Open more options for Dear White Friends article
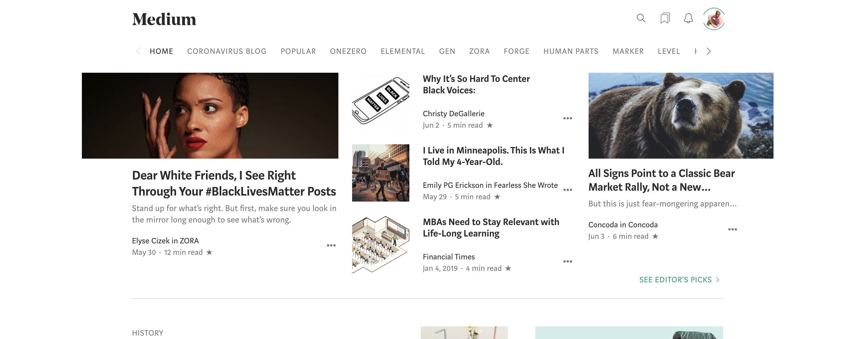This screenshot has width=868, height=339. [x=331, y=245]
